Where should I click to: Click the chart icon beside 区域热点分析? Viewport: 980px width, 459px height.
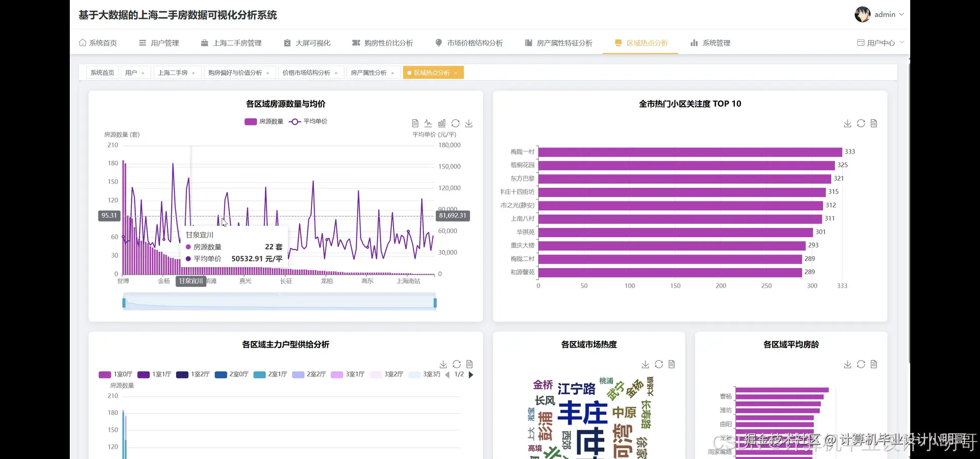[x=618, y=43]
